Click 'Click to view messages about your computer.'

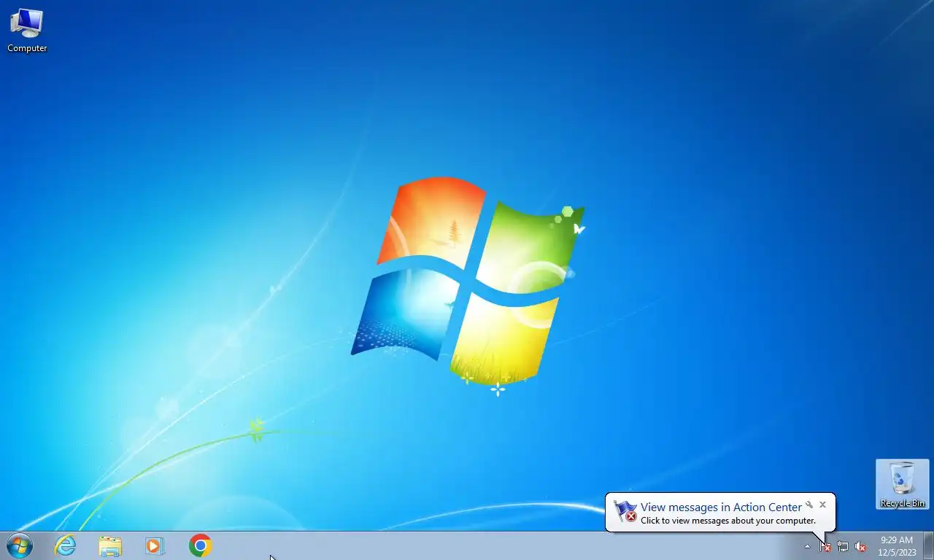pyautogui.click(x=728, y=521)
